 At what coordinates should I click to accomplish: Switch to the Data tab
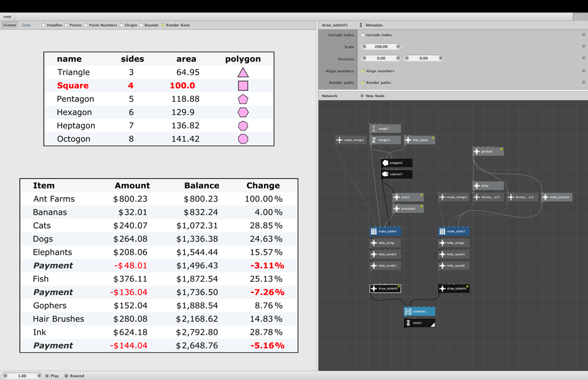[x=26, y=25]
